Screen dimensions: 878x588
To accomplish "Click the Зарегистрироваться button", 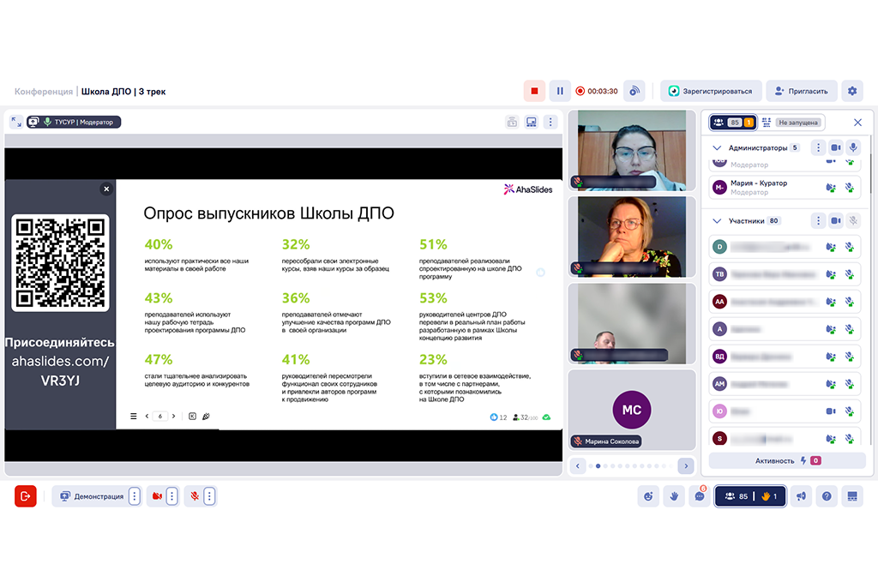I will click(x=710, y=91).
